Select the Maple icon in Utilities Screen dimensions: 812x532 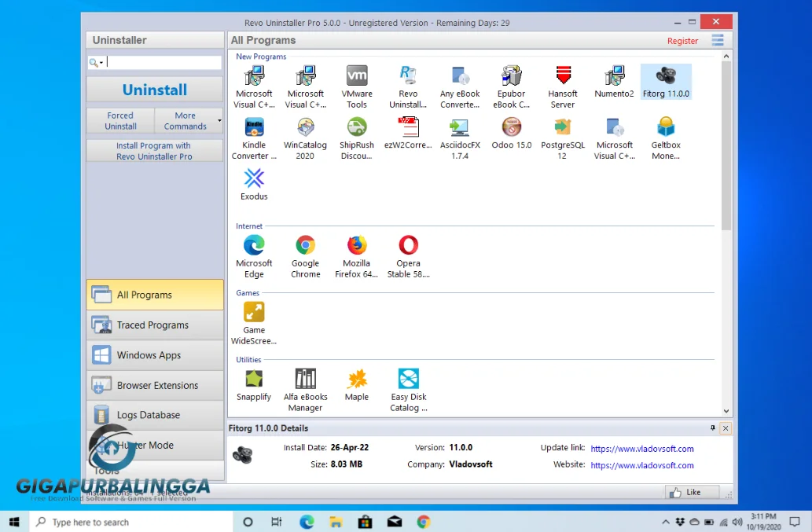(x=357, y=380)
